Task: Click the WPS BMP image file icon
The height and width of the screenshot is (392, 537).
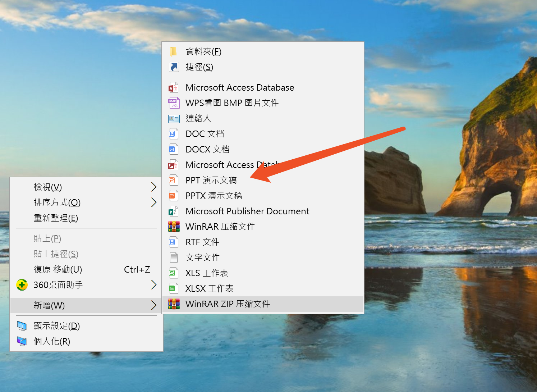Action: (x=174, y=103)
